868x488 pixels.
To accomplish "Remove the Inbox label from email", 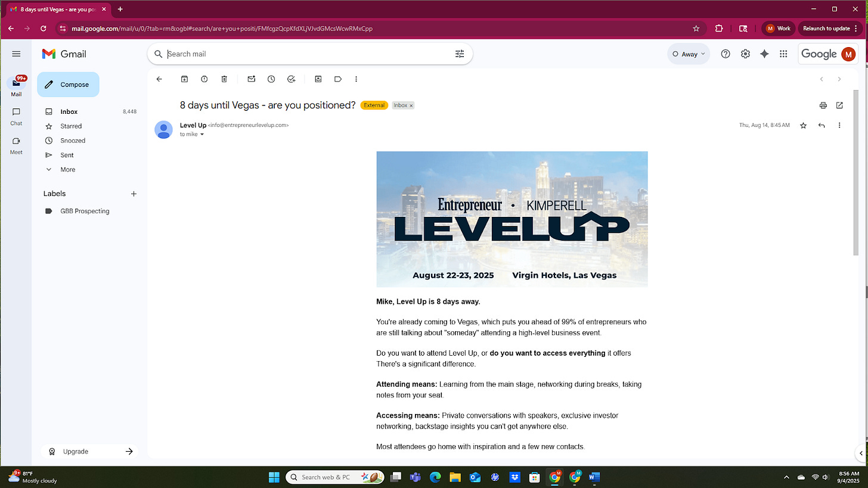I will [411, 105].
